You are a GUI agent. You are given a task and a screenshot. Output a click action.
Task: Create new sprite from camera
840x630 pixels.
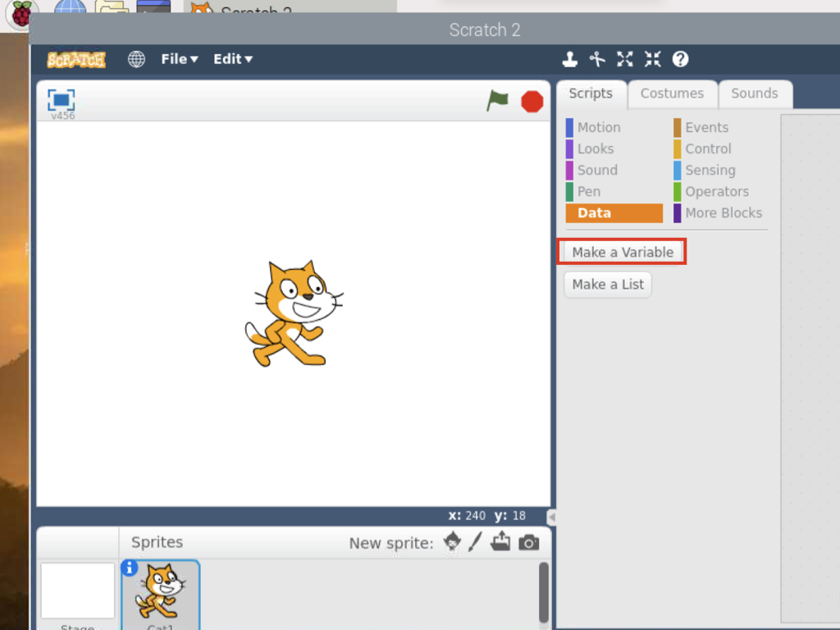pyautogui.click(x=529, y=543)
